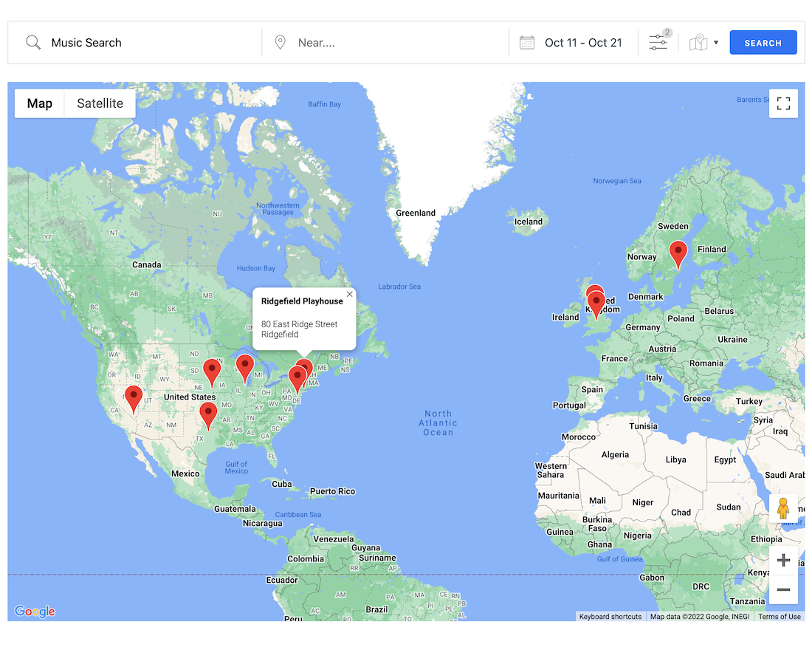Switch to Satellite map view
This screenshot has height=650, width=812.
[100, 103]
